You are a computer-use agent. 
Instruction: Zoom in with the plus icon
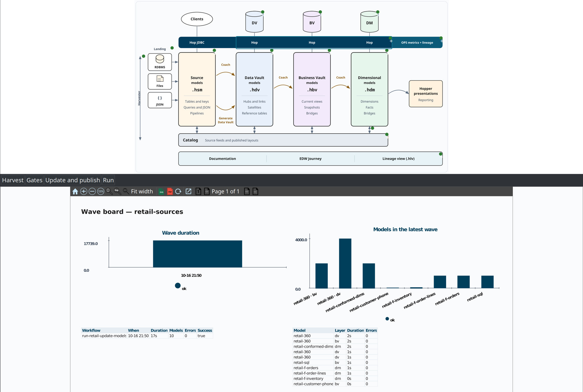[84, 191]
